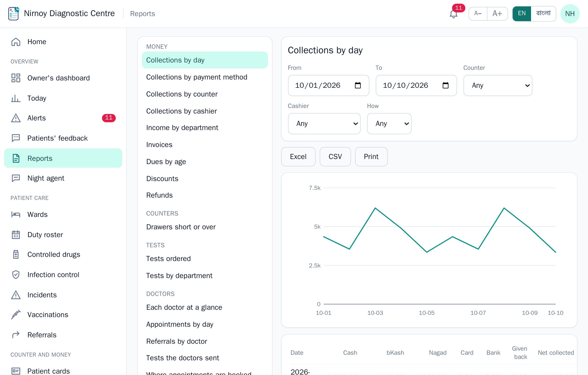Click the From date input field
Viewport: 588px width, 375px height.
(x=328, y=85)
